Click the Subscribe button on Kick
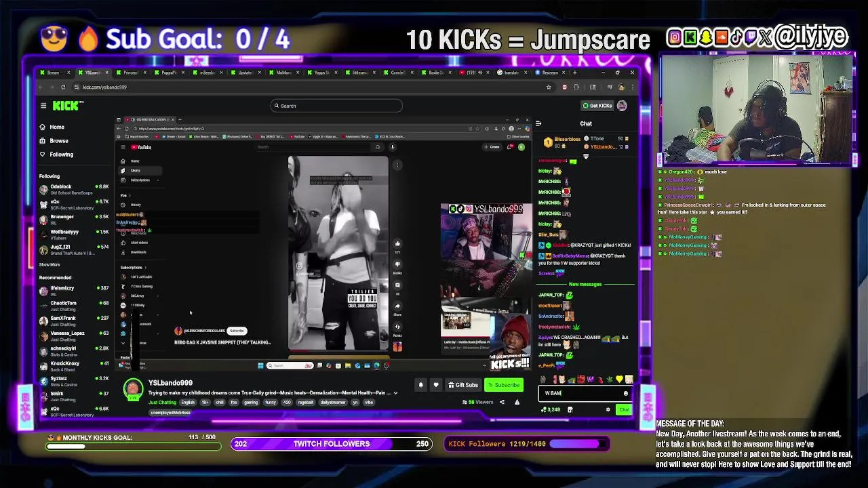Screen dimensions: 868x488 pos(504,385)
